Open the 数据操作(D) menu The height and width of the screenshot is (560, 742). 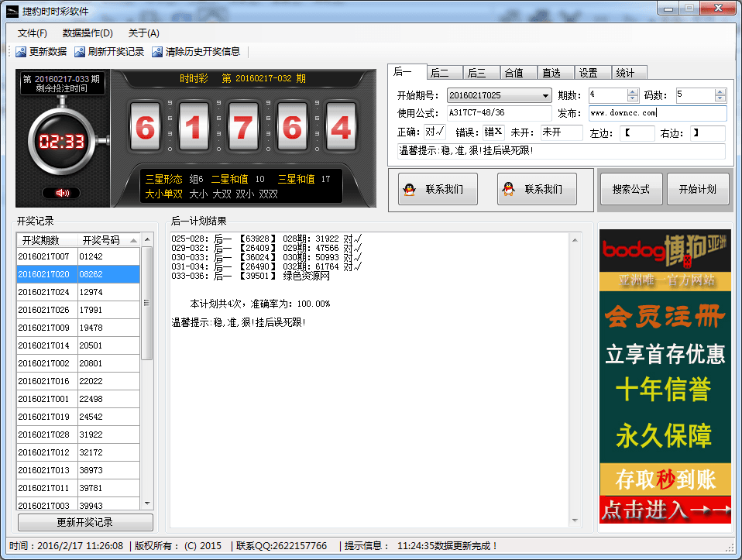[x=88, y=33]
